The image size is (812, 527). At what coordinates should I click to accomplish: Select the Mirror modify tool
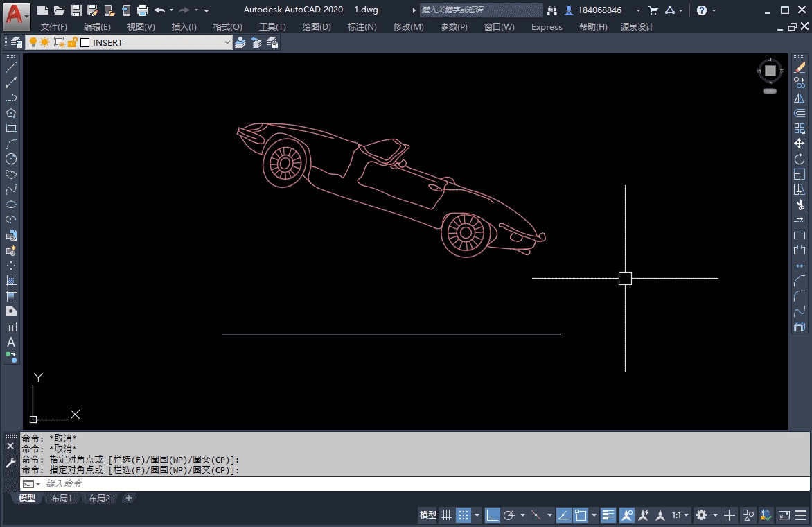(800, 98)
